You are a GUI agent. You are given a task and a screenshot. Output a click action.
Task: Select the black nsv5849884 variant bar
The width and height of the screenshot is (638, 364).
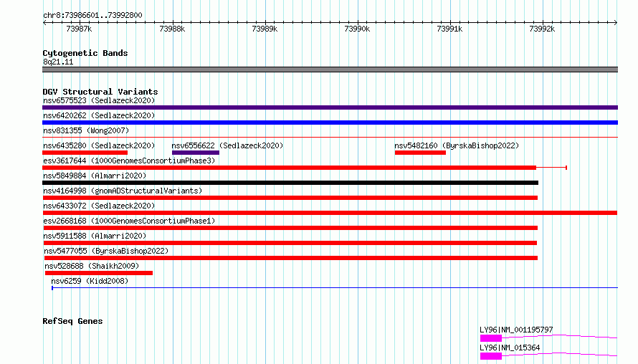click(290, 183)
